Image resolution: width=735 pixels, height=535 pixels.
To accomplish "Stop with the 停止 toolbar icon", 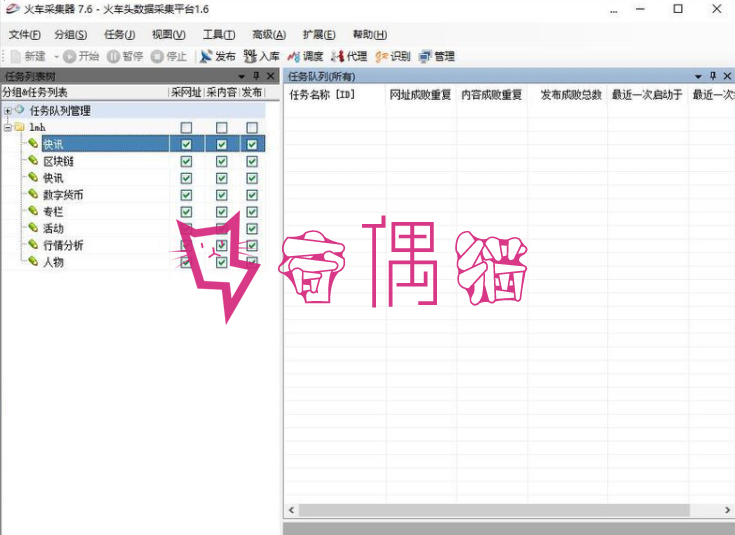I will pyautogui.click(x=157, y=57).
